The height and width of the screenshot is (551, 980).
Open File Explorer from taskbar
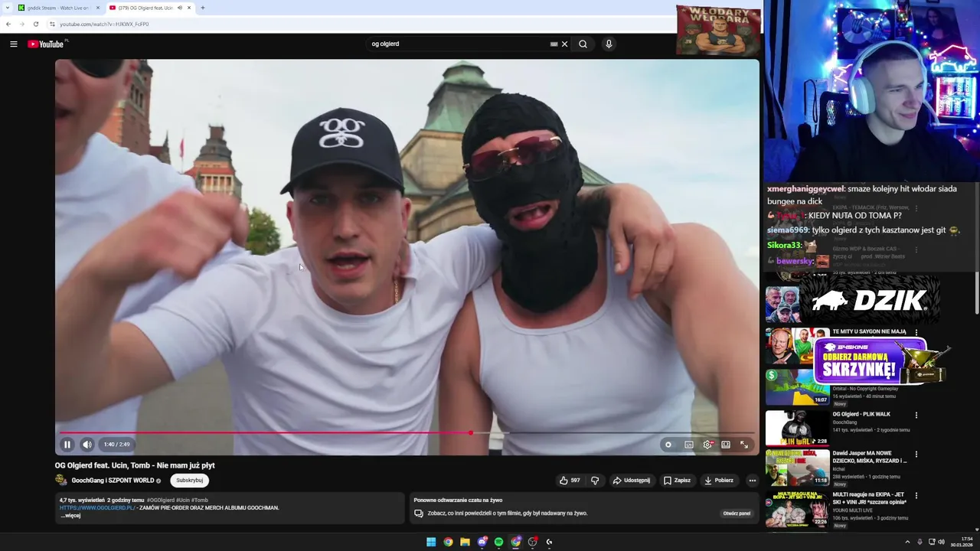click(465, 542)
